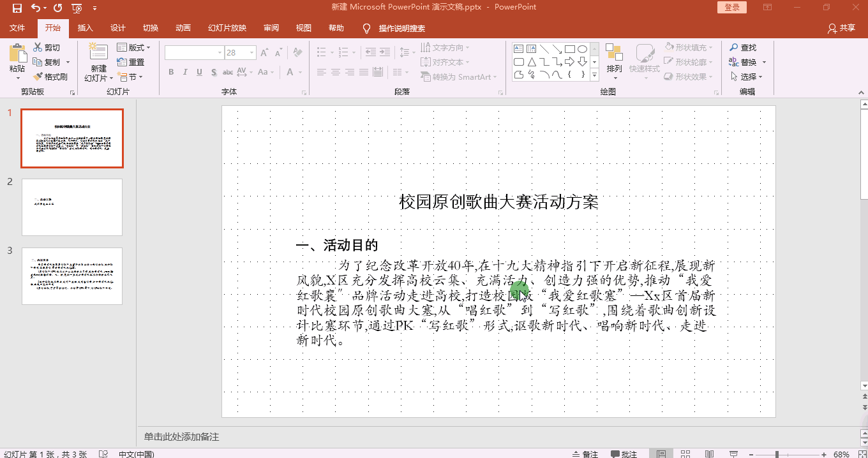Screen dimensions: 868x458
Task: Click the New Slide (新建幻灯片) icon
Action: point(98,53)
